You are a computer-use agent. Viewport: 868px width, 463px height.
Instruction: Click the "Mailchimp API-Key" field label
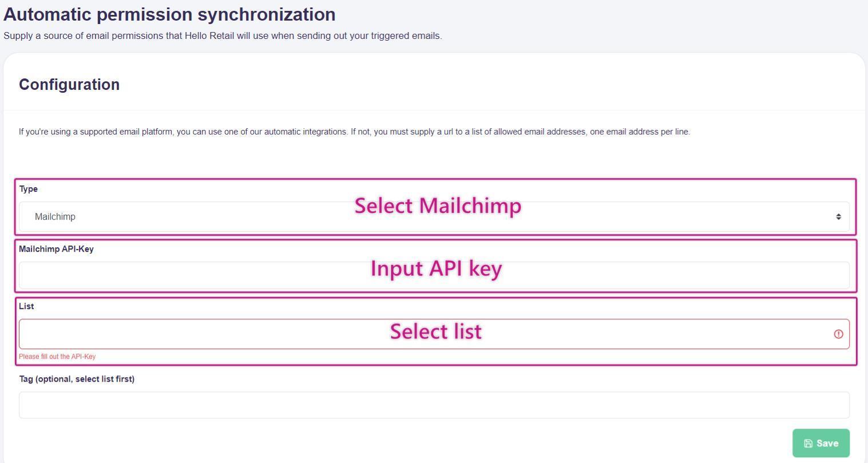coord(56,249)
